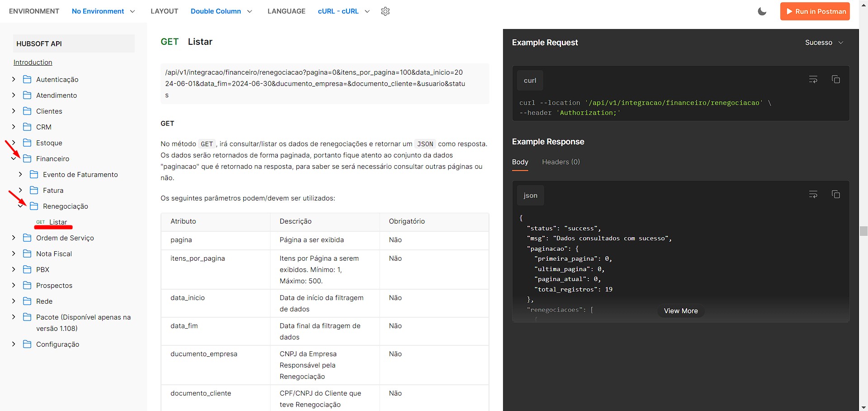The width and height of the screenshot is (868, 411).
Task: Open the cURL language dropdown
Action: (344, 11)
